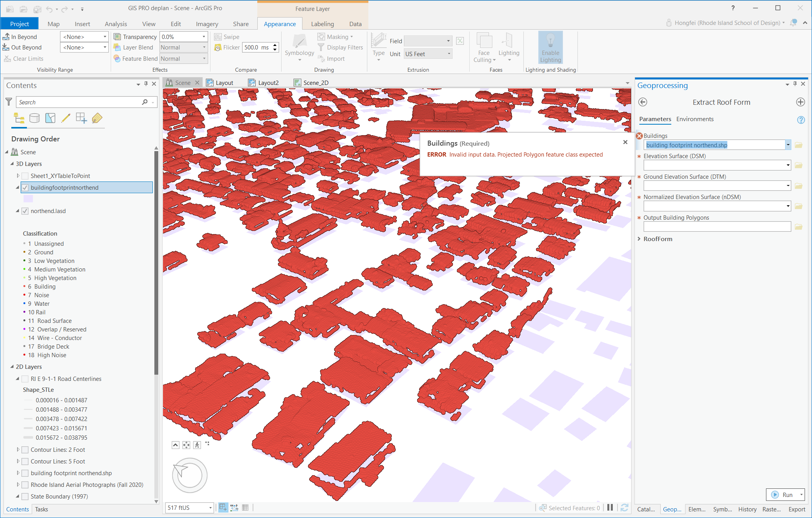Open the Ground Elevation Surface (DTM) dropdown
812x518 pixels.
[788, 186]
